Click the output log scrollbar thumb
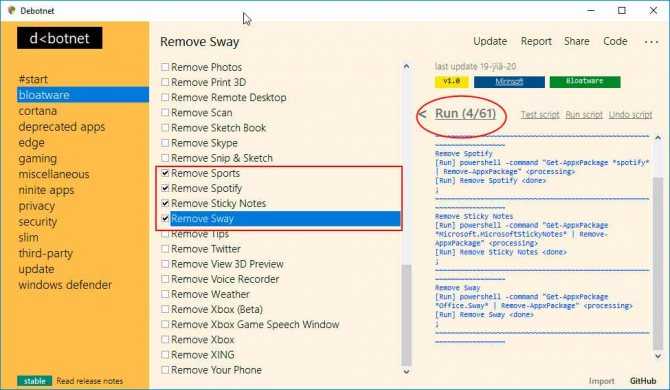 658,264
